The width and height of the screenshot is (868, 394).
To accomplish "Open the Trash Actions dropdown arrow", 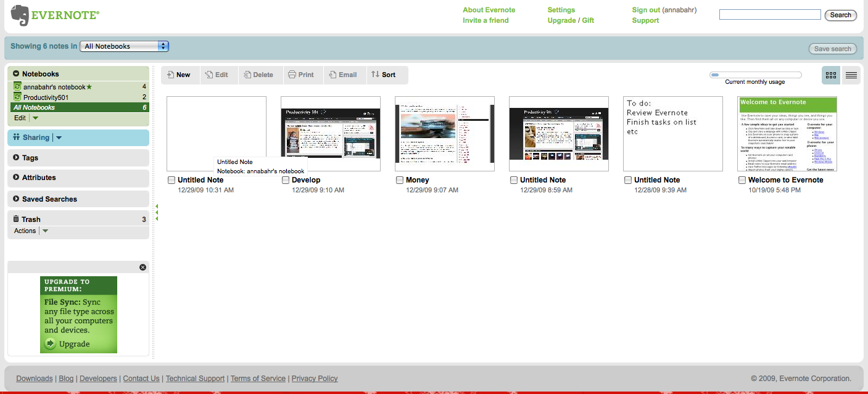I will (x=45, y=231).
